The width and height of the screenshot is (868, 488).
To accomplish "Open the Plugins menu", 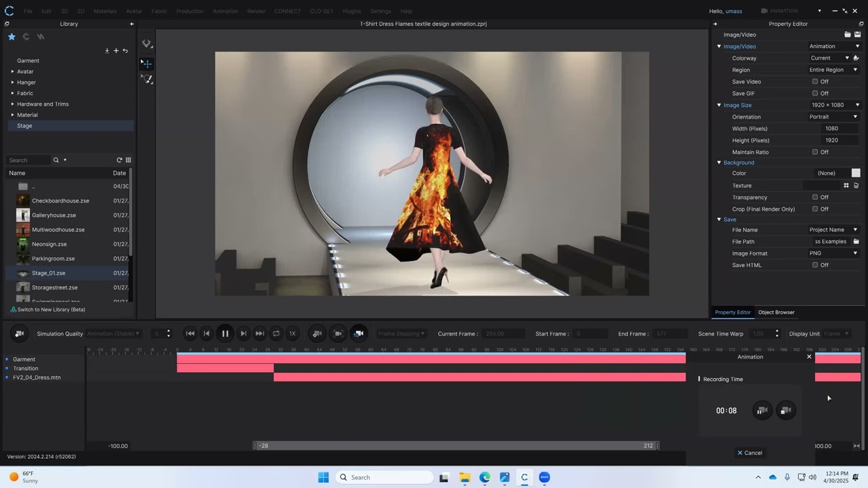I will pos(352,12).
